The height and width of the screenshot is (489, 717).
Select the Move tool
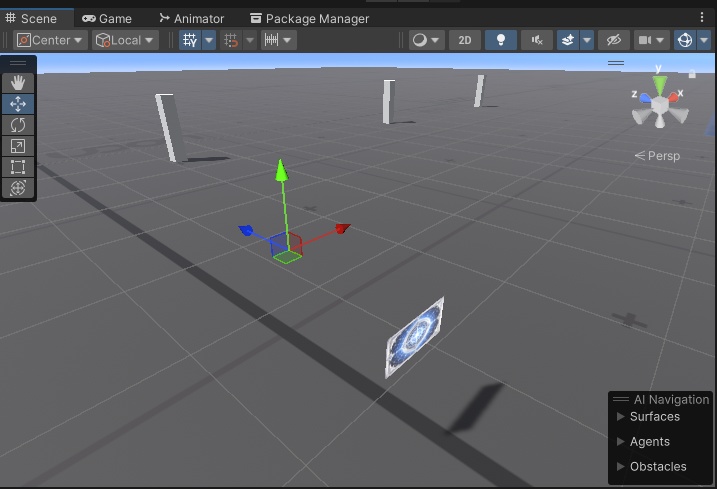18,104
